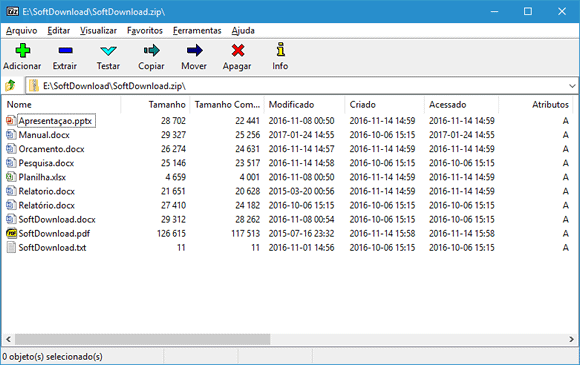The height and width of the screenshot is (365, 580).
Task: Click the blue Extrair minus icon
Action: click(65, 50)
